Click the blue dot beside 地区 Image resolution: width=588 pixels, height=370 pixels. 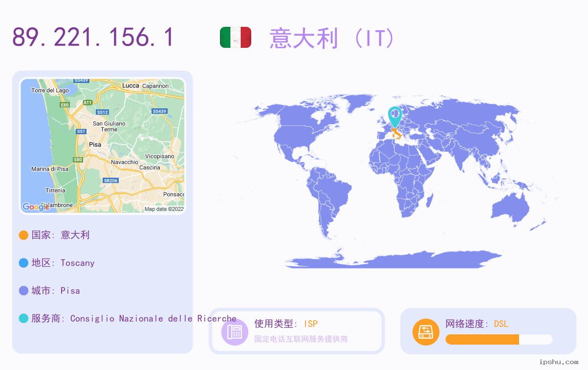(x=23, y=263)
